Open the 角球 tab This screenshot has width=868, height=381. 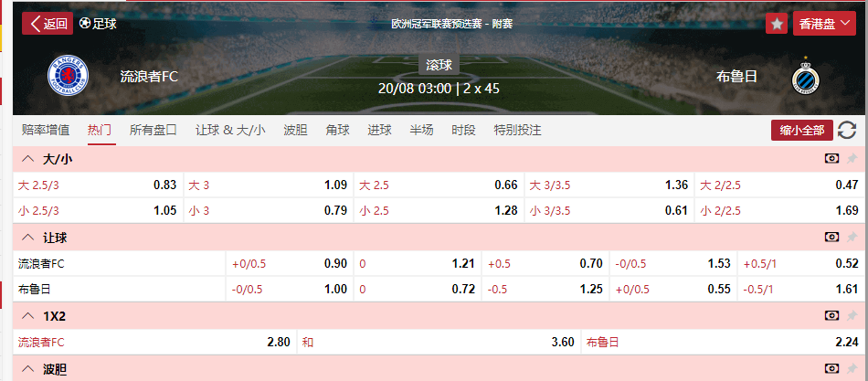point(338,130)
